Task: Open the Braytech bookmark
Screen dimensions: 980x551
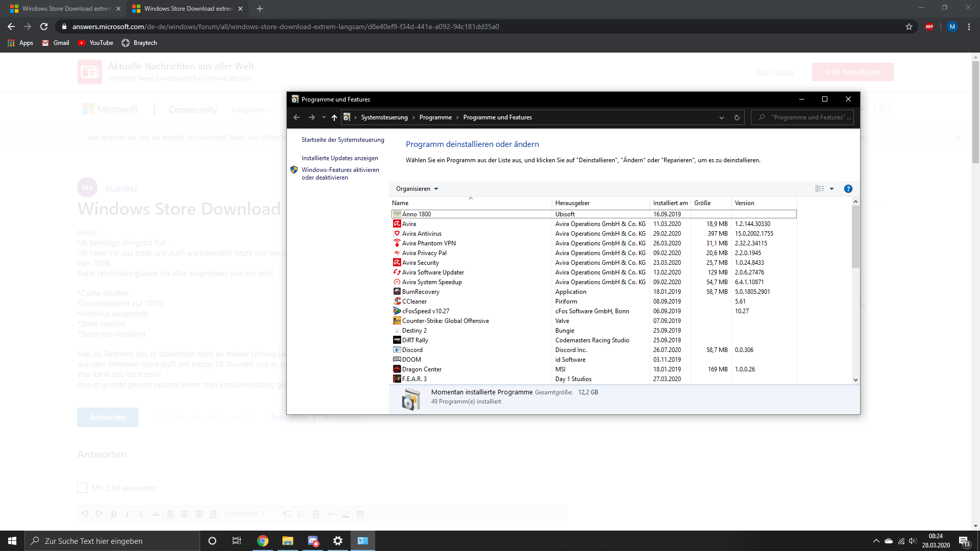Action: pos(139,43)
